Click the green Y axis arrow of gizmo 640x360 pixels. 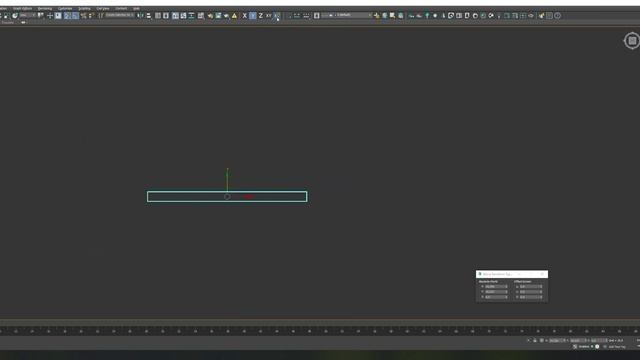(227, 176)
